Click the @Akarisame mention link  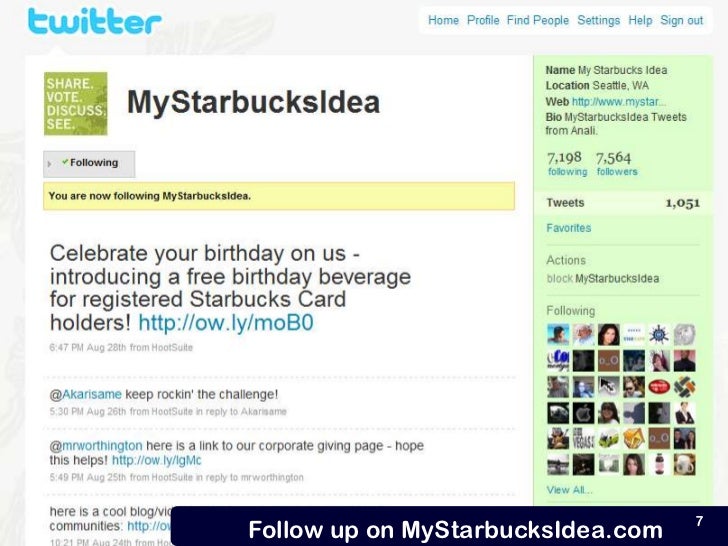[85, 394]
